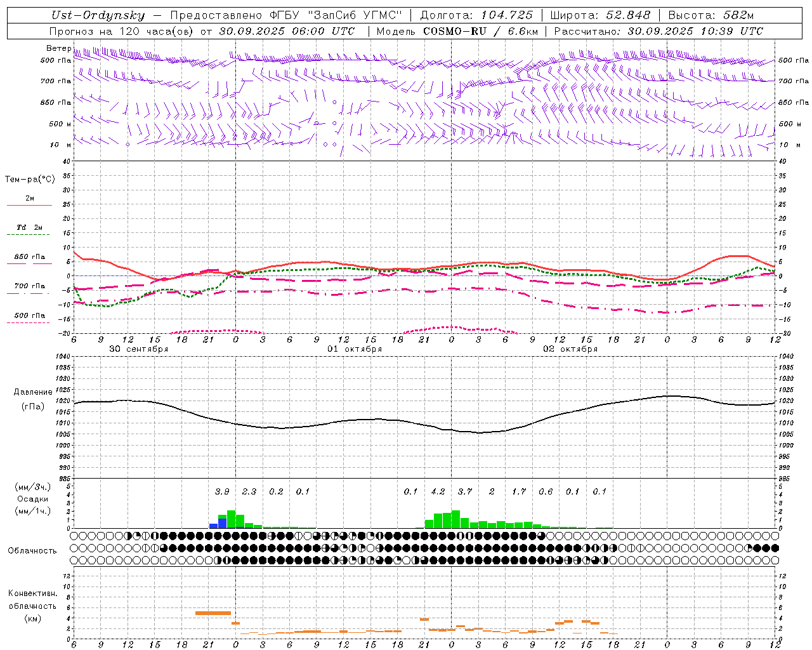
Task: Click the Конвективн. облачность panel label
Action: [32, 600]
